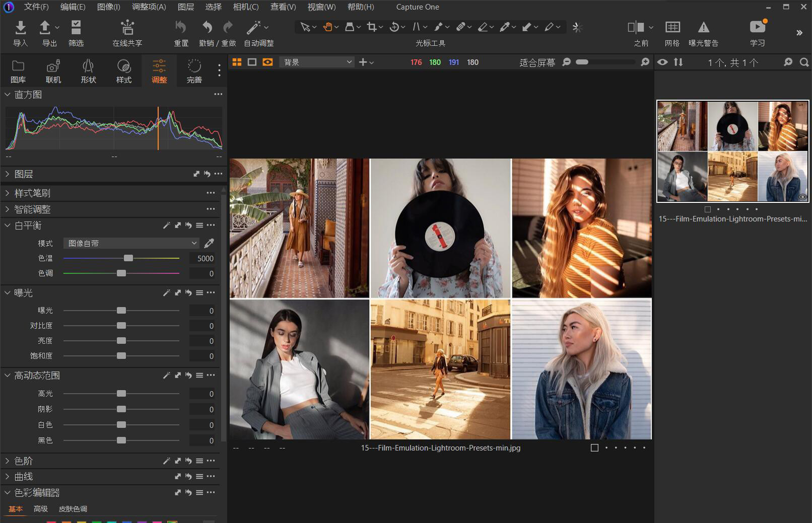Adjust the viewer zoom slider
The width and height of the screenshot is (812, 523).
click(582, 62)
